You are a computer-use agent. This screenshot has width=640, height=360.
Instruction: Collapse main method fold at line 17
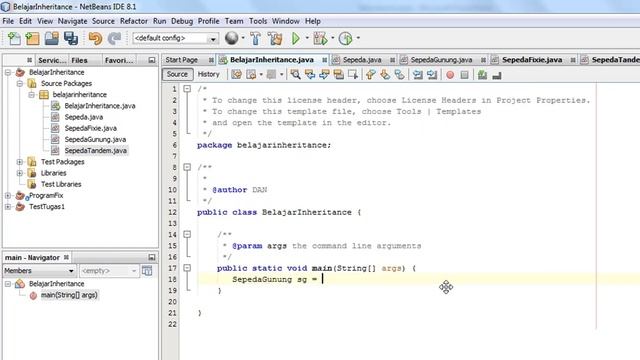[187, 268]
